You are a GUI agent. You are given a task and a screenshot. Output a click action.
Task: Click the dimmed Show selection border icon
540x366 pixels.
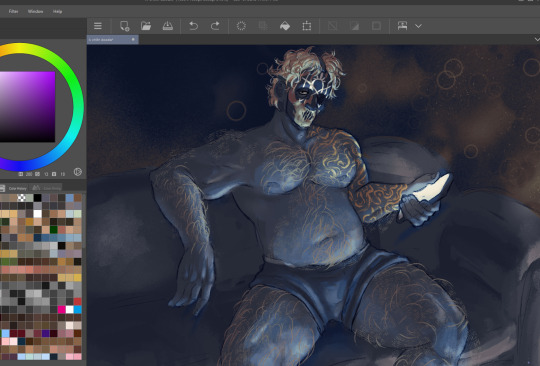(376, 26)
